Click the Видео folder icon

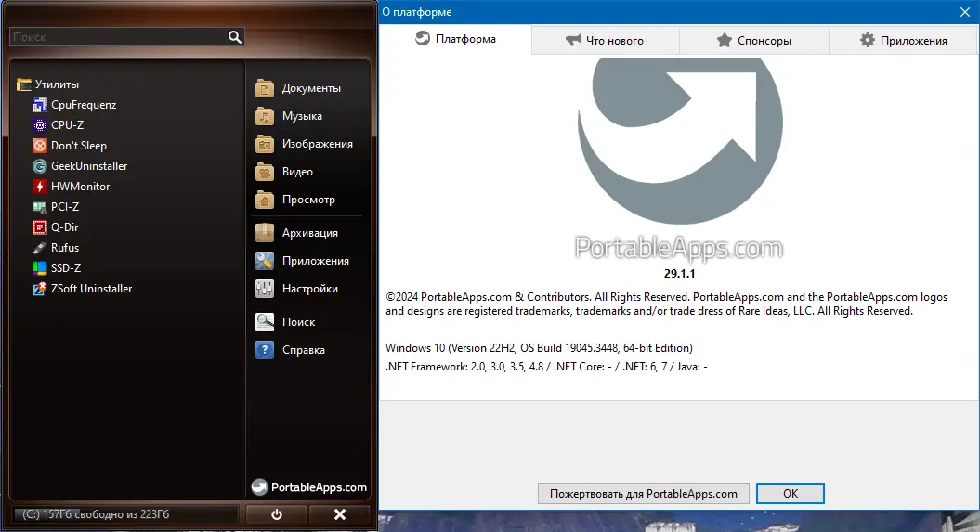coord(265,172)
